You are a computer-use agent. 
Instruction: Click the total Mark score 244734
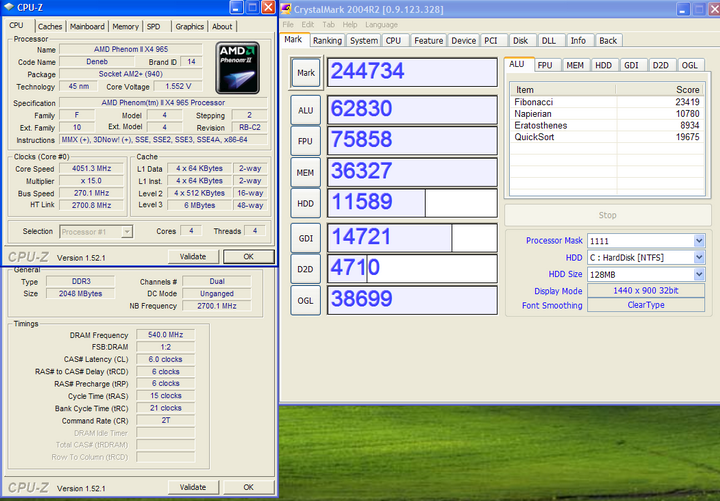click(412, 72)
